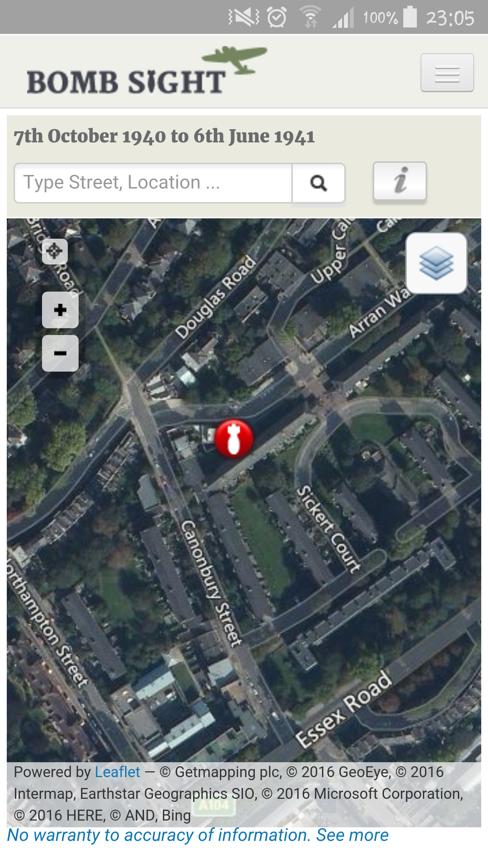
Task: Click the search magnifier button
Action: [319, 183]
